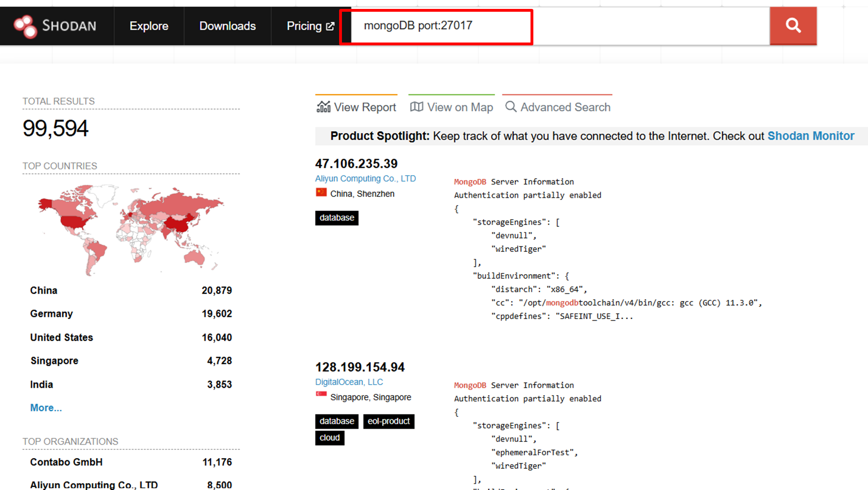Image resolution: width=868 pixels, height=490 pixels.
Task: Filter by India in Top Countries
Action: click(x=41, y=384)
